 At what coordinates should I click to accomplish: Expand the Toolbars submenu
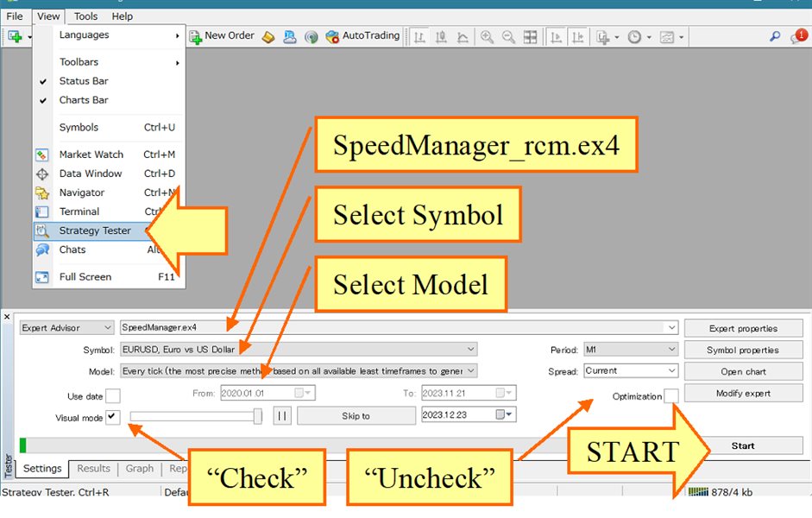pos(110,62)
